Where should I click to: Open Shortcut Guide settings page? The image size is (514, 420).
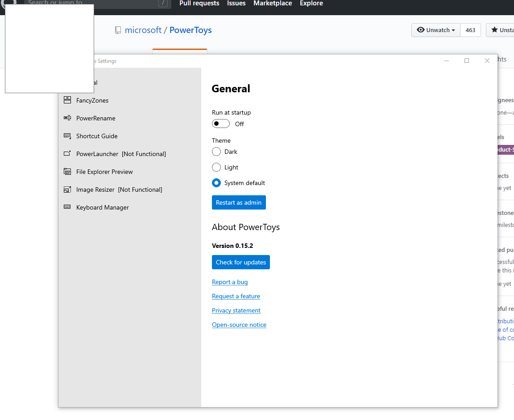pyautogui.click(x=130, y=136)
